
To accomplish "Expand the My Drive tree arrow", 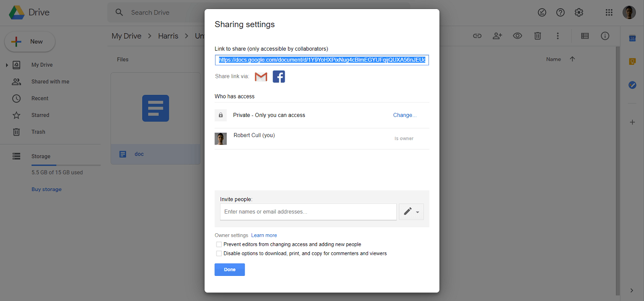I will (7, 65).
